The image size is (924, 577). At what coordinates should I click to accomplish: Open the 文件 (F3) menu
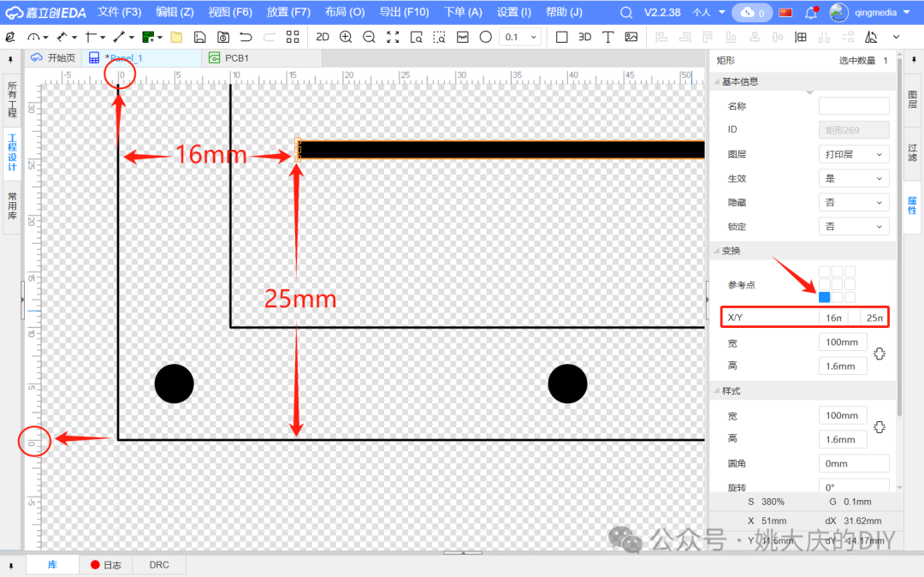(x=119, y=12)
